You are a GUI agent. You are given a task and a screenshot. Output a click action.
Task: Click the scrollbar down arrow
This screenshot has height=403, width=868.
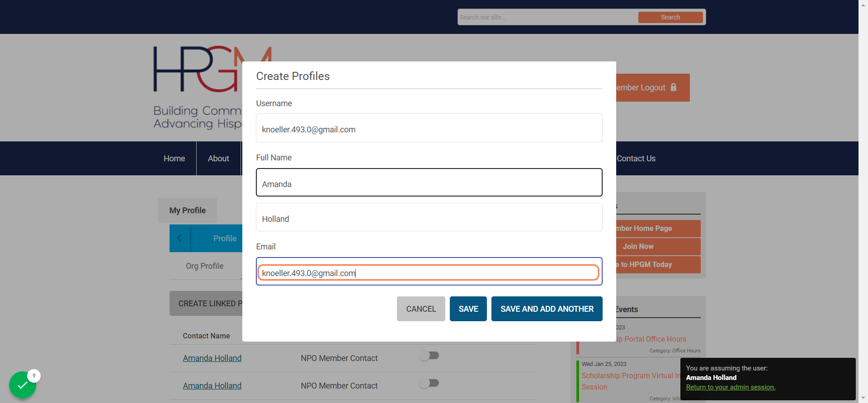863,398
